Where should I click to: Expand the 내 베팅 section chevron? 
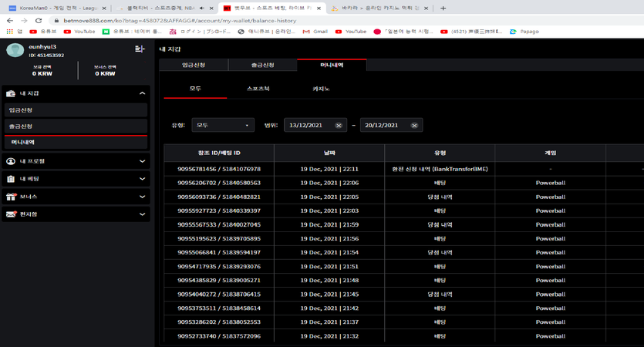(142, 179)
